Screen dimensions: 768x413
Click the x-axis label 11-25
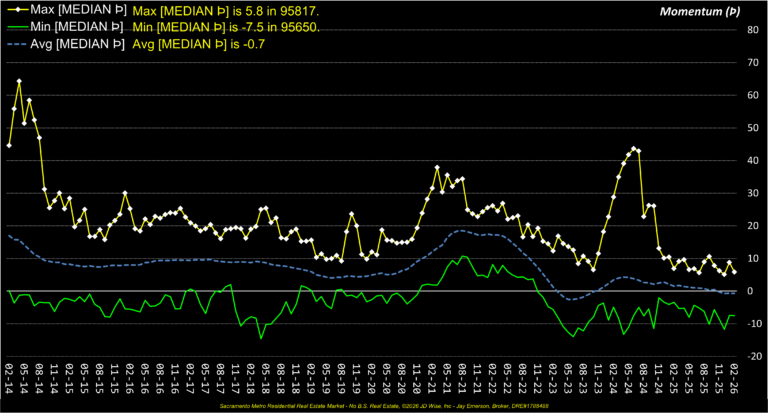tap(719, 379)
